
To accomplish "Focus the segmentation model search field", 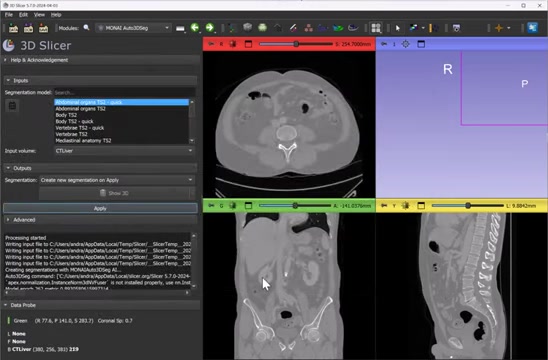I will [x=124, y=93].
